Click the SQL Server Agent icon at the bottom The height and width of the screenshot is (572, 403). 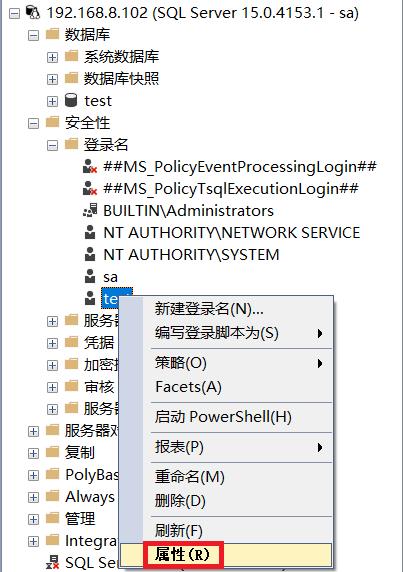53,562
